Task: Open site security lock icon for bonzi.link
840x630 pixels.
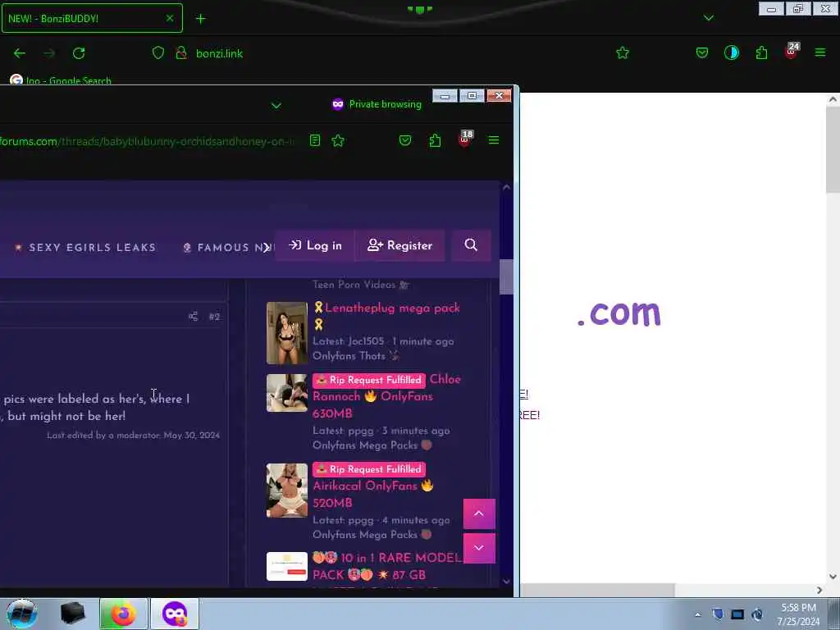Action: pos(181,52)
